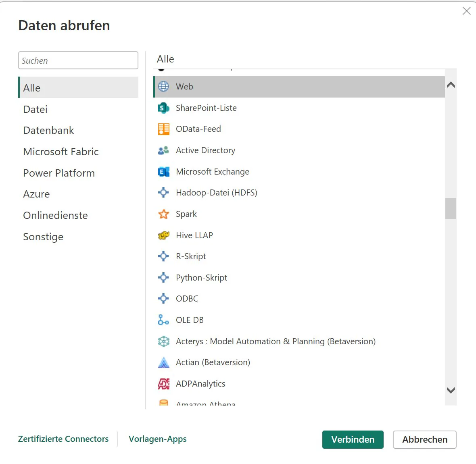Select Acterys : Model Automation & Planning text
The width and height of the screenshot is (476, 464).
276,341
